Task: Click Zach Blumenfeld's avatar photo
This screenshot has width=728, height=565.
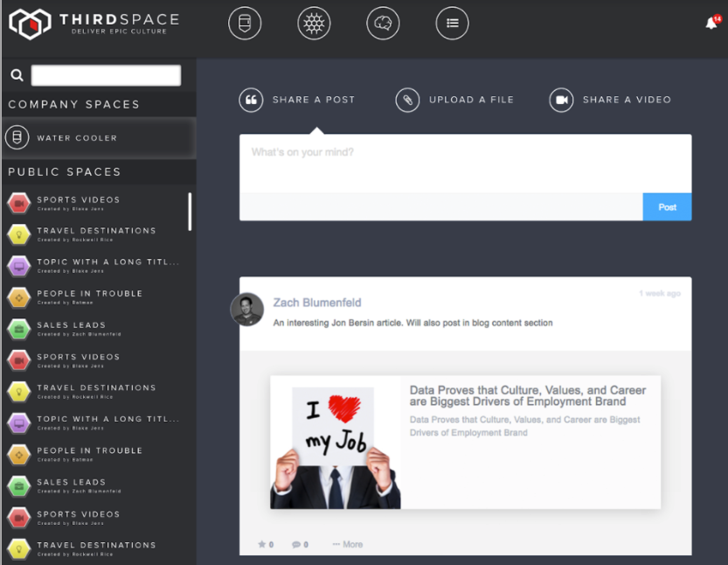Action: [247, 310]
